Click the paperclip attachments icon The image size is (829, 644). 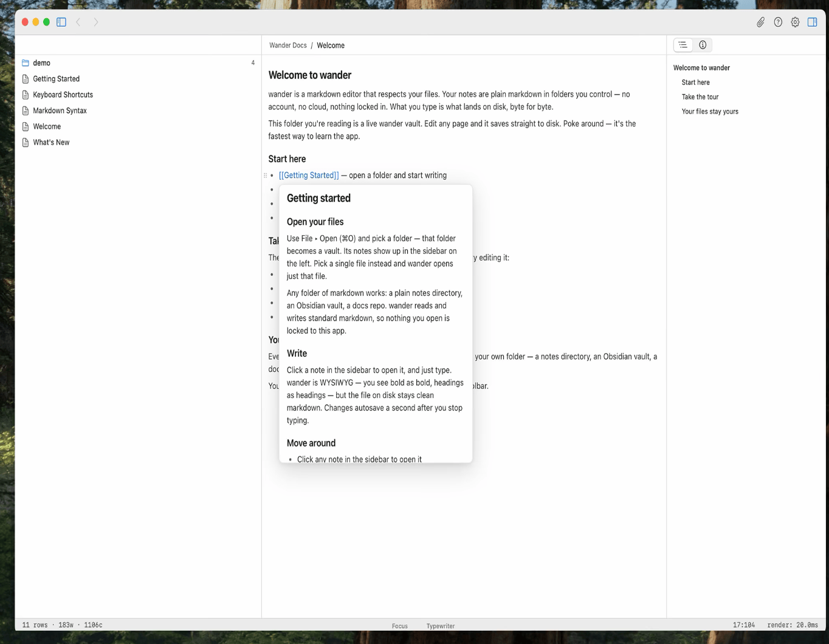pos(760,22)
